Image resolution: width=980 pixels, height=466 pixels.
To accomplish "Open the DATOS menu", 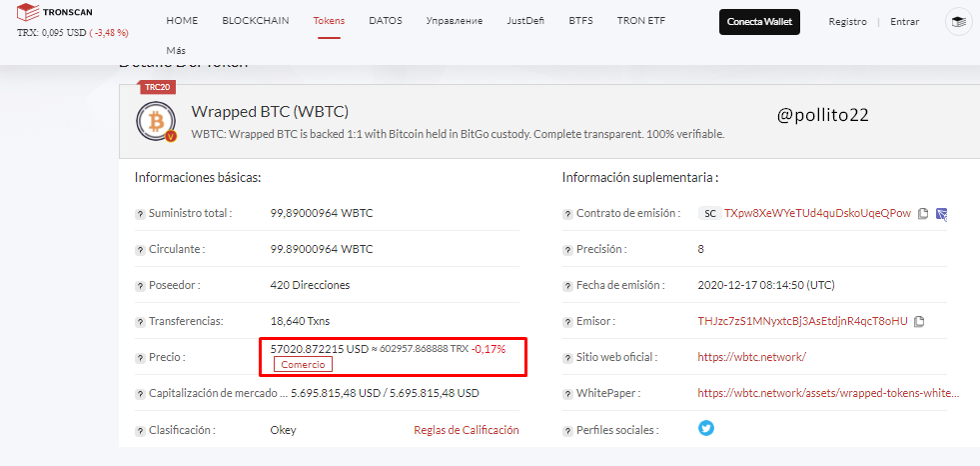I will tap(386, 21).
